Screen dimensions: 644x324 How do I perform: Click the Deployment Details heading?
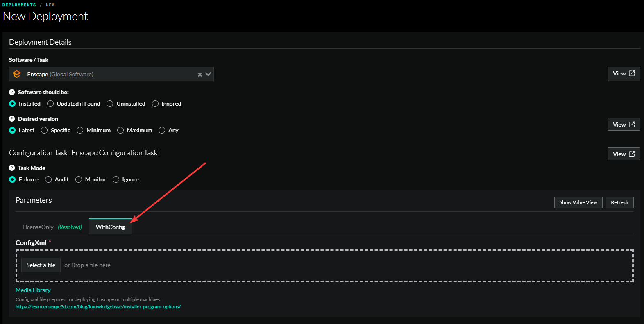point(40,42)
